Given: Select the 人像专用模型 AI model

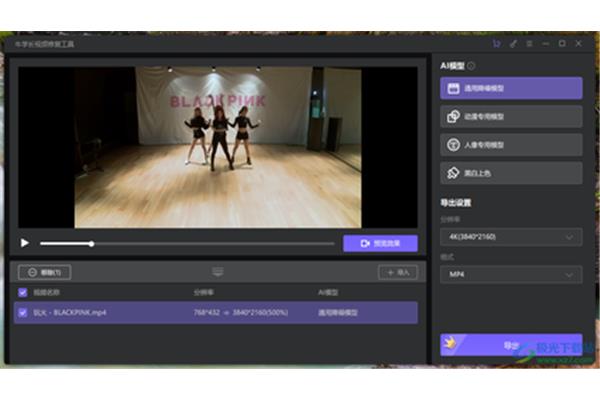Looking at the screenshot, I should click(511, 145).
